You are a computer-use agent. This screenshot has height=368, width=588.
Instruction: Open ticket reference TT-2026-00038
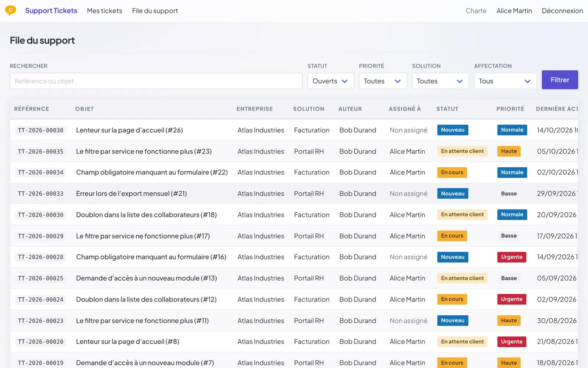40,130
